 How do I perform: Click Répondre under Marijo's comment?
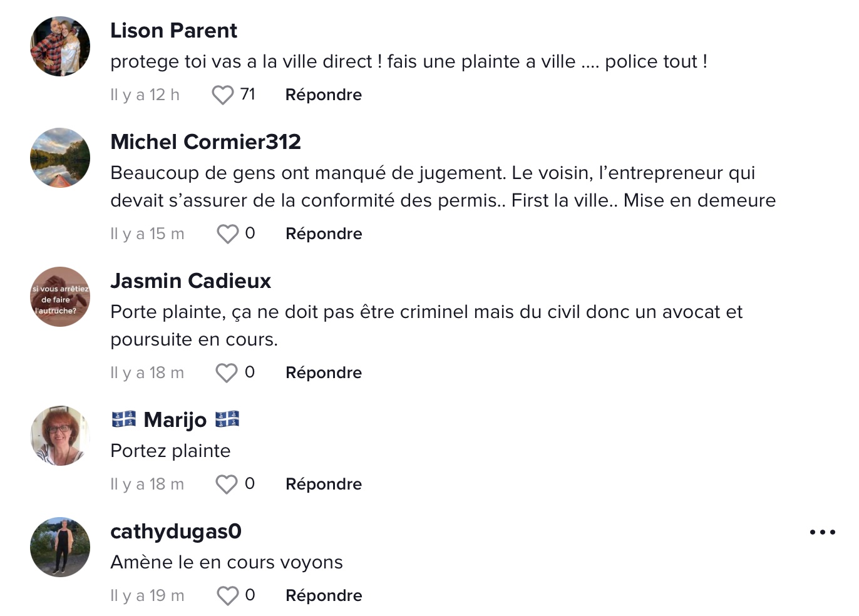coord(324,485)
